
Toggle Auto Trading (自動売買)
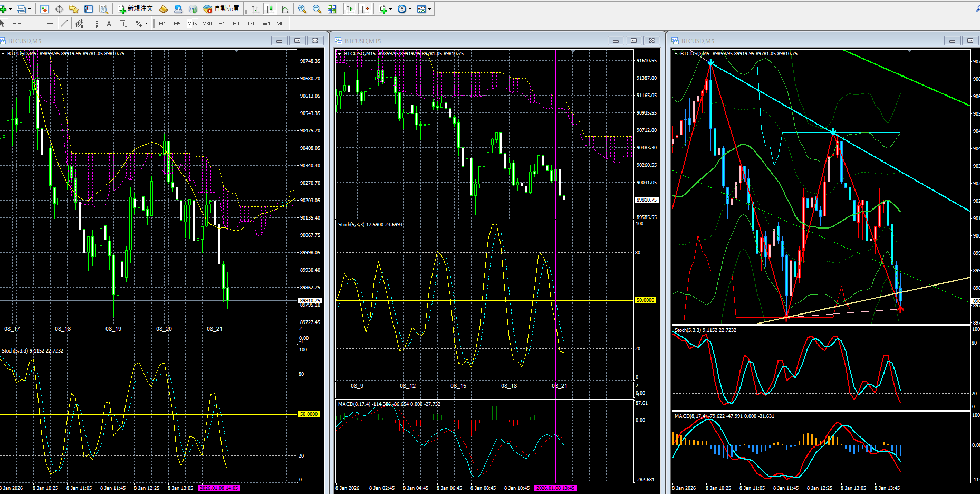[x=222, y=9]
